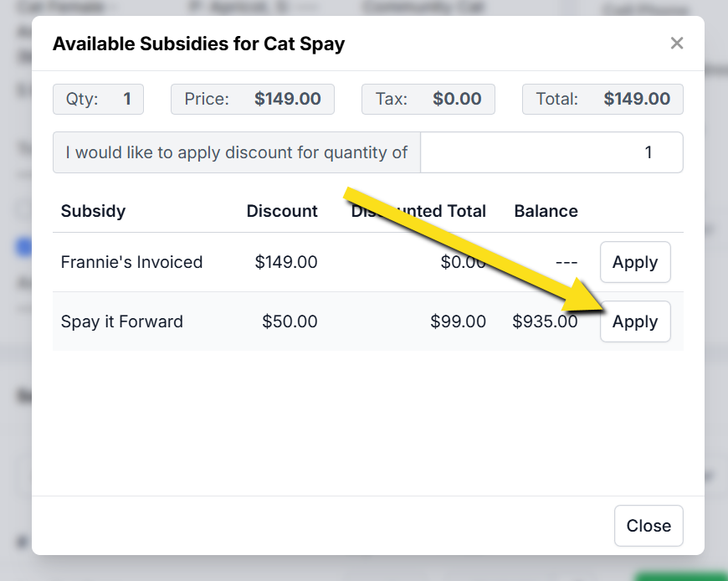Select the Spay it Forward subsidy name
Image resolution: width=728 pixels, height=581 pixels.
point(121,321)
